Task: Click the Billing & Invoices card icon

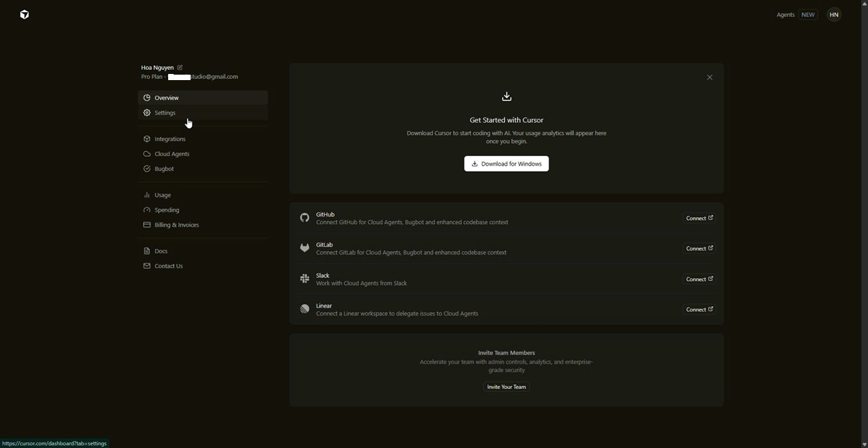Action: (146, 225)
